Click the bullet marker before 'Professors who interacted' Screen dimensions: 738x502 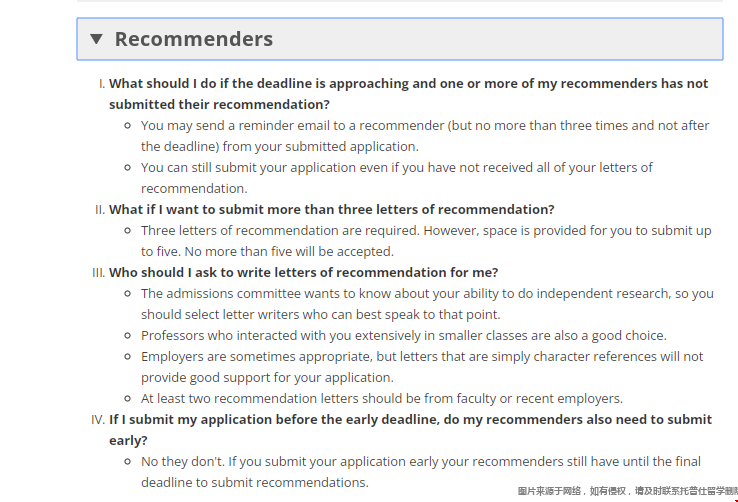pos(128,335)
